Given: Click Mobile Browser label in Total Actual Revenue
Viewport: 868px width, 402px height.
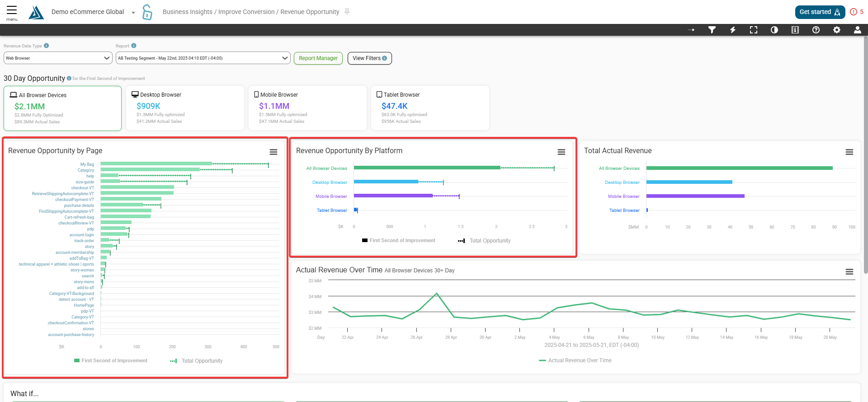Looking at the screenshot, I should pos(624,196).
